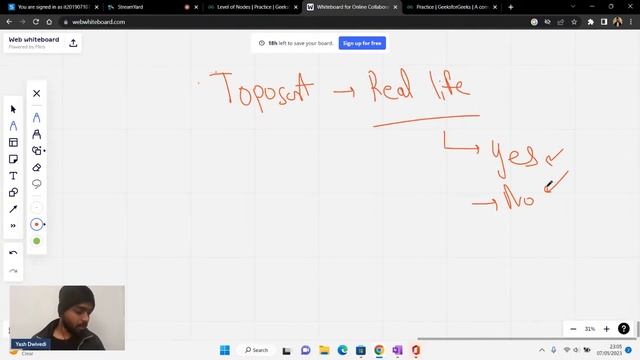Viewport: 640px width, 360px height.
Task: Switch to 'You are signed in as' tab
Action: point(53,7)
